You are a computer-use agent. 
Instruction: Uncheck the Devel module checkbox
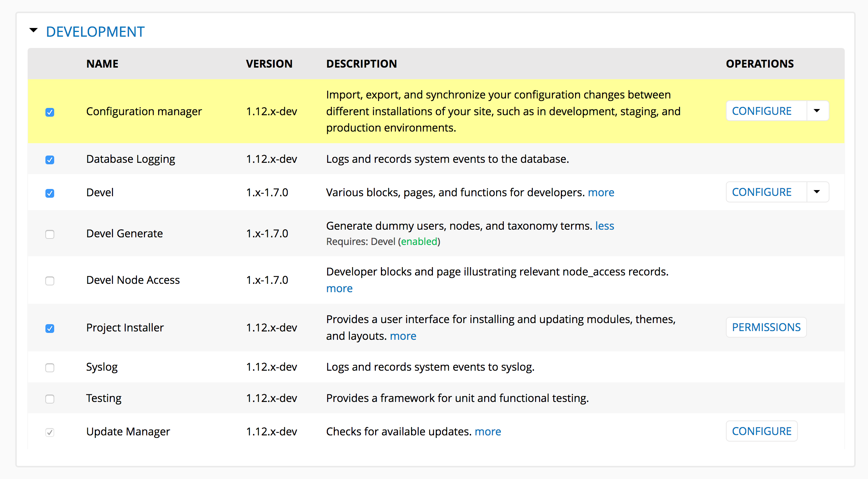pos(50,193)
